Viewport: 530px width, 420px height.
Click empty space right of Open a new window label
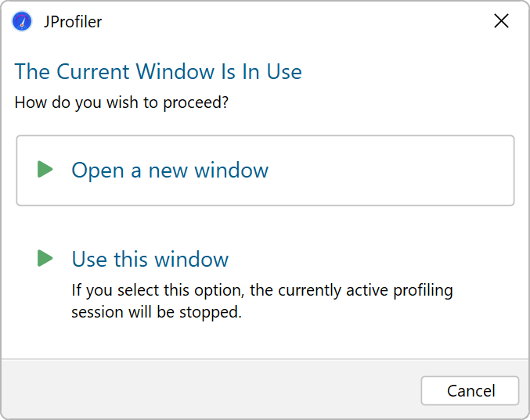tap(391, 171)
